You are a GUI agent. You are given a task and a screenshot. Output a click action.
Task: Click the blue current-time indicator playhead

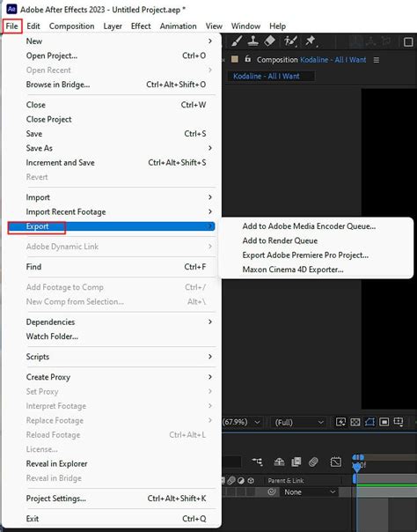tap(356, 467)
